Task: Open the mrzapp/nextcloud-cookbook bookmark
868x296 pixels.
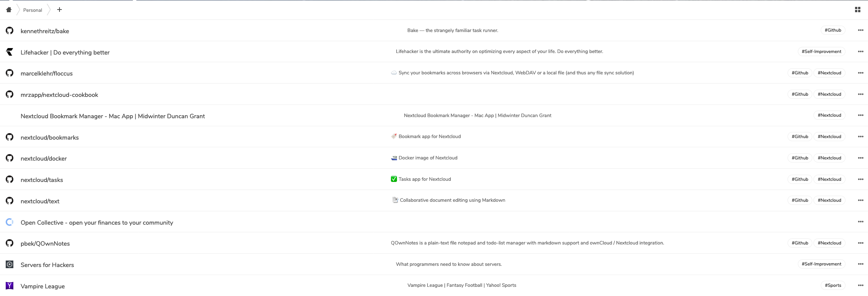Action: point(59,95)
